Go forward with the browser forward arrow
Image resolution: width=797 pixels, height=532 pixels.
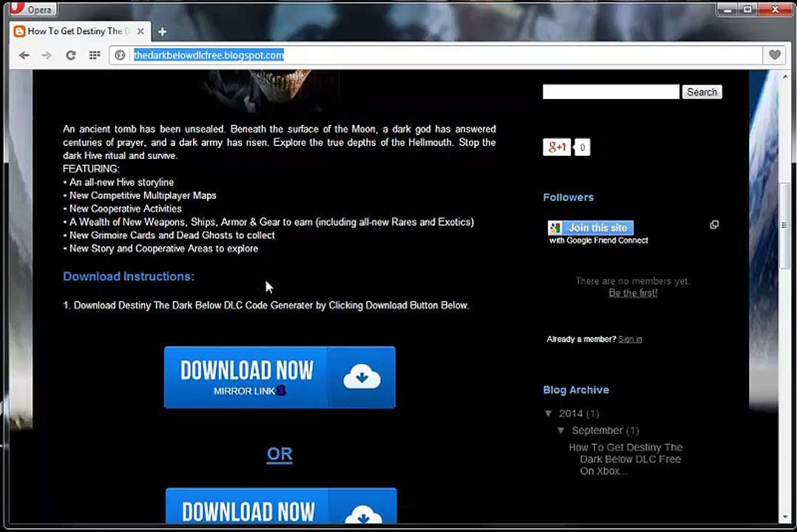click(x=47, y=55)
